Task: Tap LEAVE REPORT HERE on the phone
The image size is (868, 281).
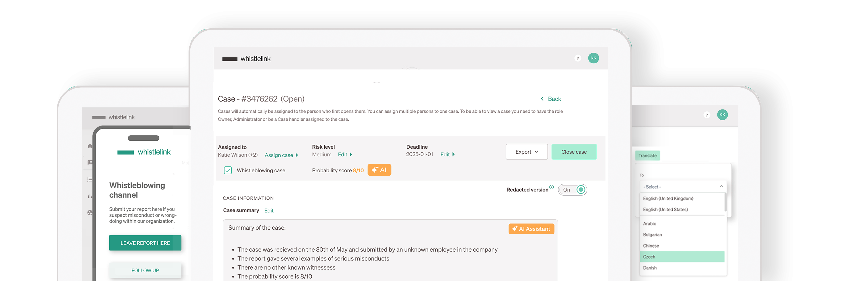Action: [x=145, y=243]
